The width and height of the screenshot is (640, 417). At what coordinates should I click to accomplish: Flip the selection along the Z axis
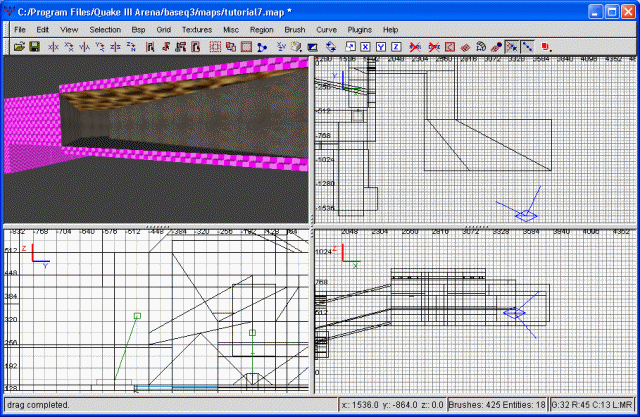click(115, 47)
